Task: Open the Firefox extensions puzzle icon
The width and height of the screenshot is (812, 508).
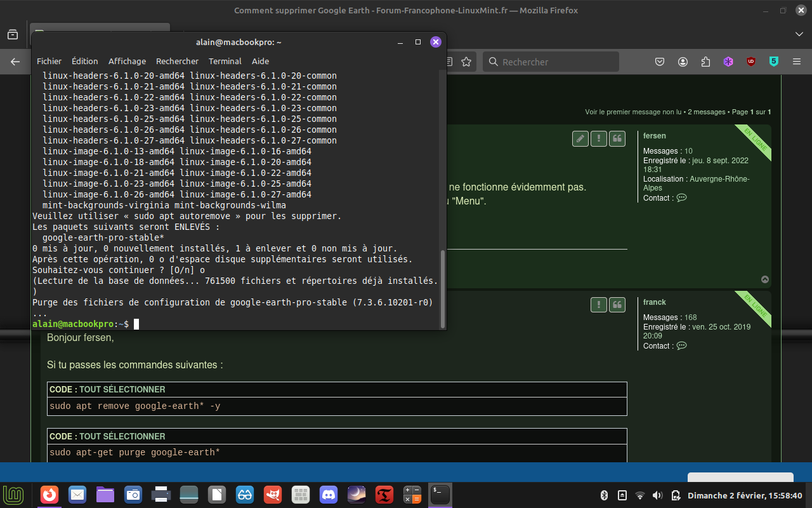Action: point(705,62)
